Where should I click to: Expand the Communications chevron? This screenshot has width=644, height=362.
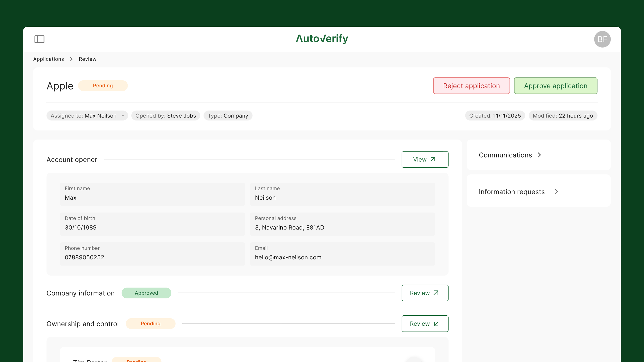pos(539,155)
